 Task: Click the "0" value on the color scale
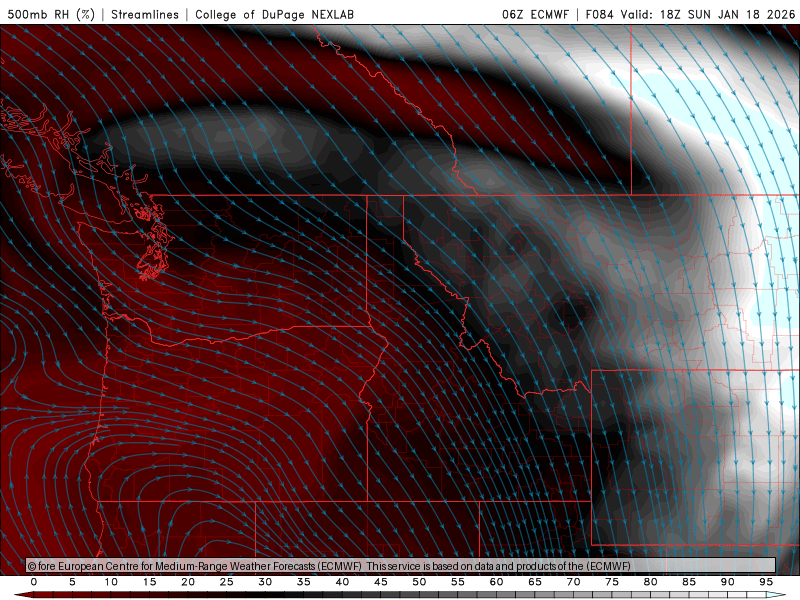34,582
